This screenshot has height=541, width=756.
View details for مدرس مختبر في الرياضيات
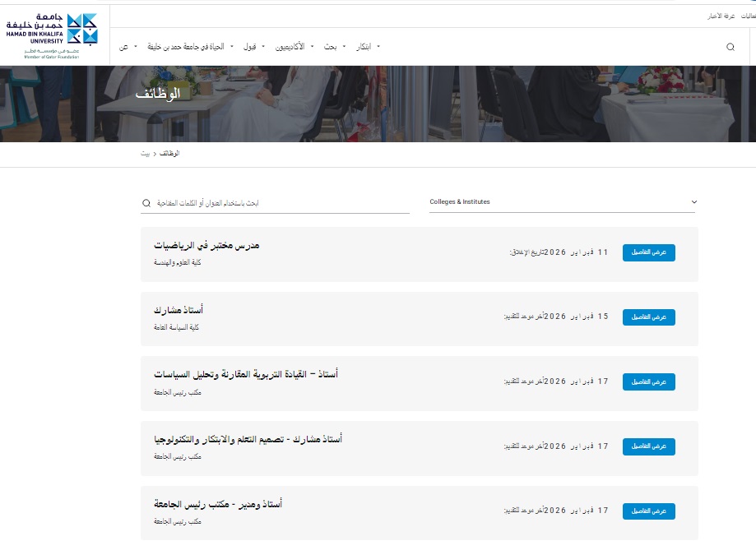pos(648,252)
